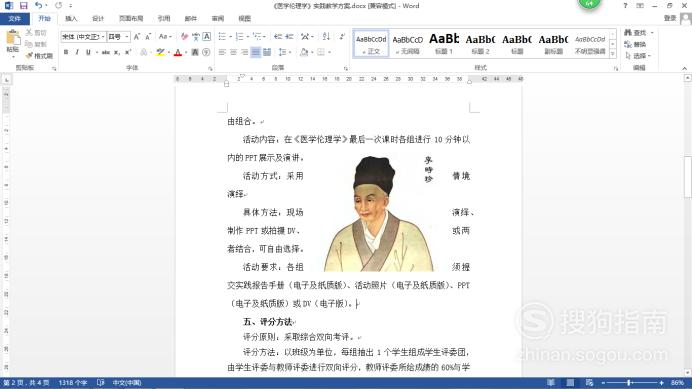Activate the Format Painter brush

pyautogui.click(x=29, y=56)
